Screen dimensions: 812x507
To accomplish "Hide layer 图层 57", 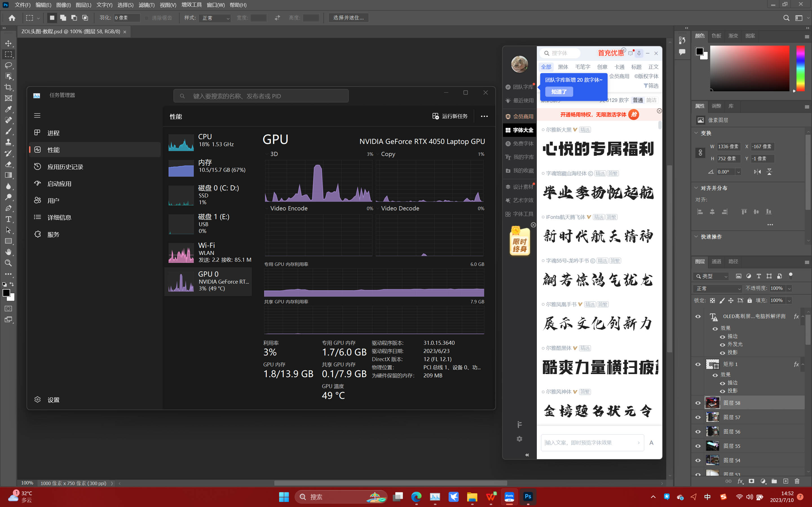I will pyautogui.click(x=698, y=417).
